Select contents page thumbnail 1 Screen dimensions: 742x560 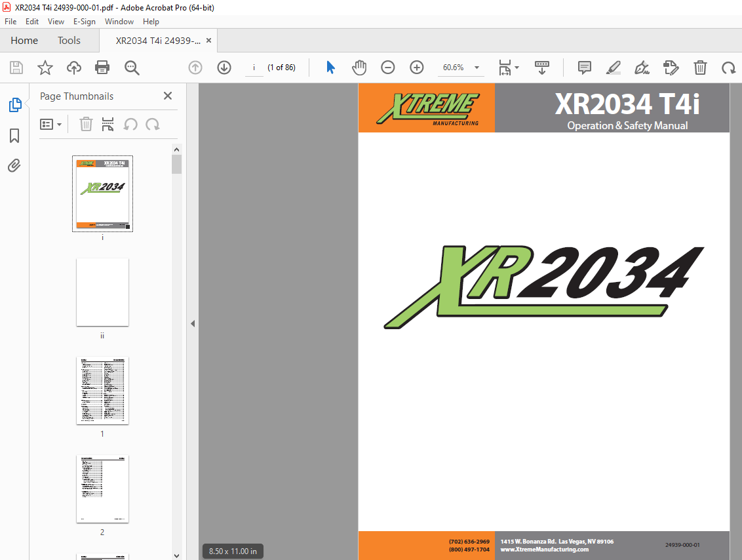[x=103, y=391]
